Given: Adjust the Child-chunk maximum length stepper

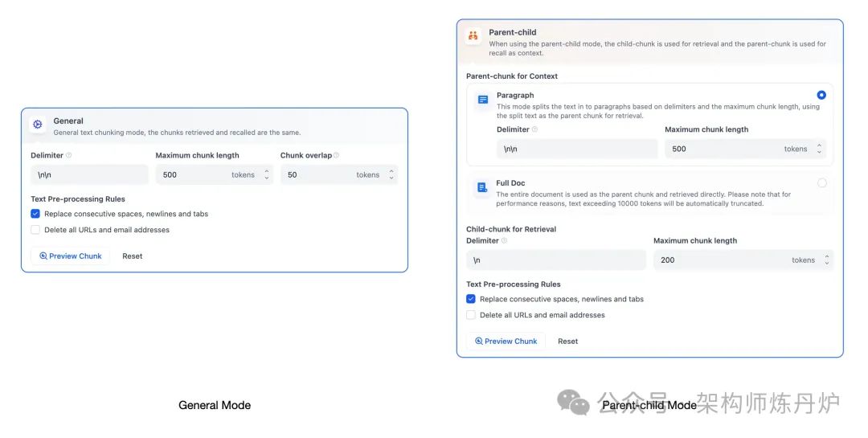Looking at the screenshot, I should (x=827, y=260).
